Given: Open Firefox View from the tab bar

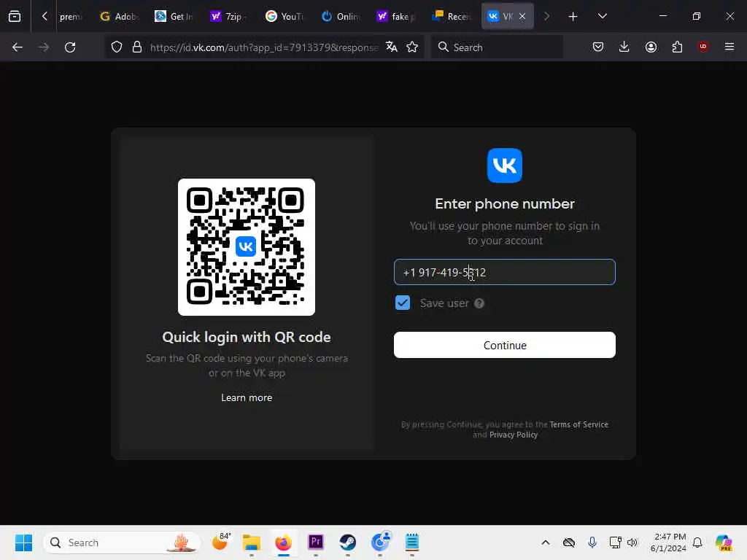Looking at the screenshot, I should click(15, 16).
